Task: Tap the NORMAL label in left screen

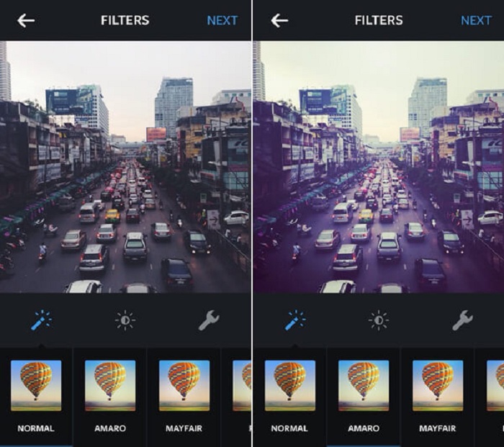Action: click(36, 428)
